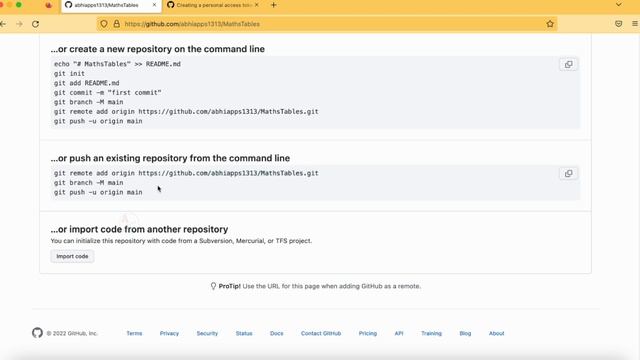Click the 'create a new repository' heading
The height and width of the screenshot is (360, 640).
(158, 49)
